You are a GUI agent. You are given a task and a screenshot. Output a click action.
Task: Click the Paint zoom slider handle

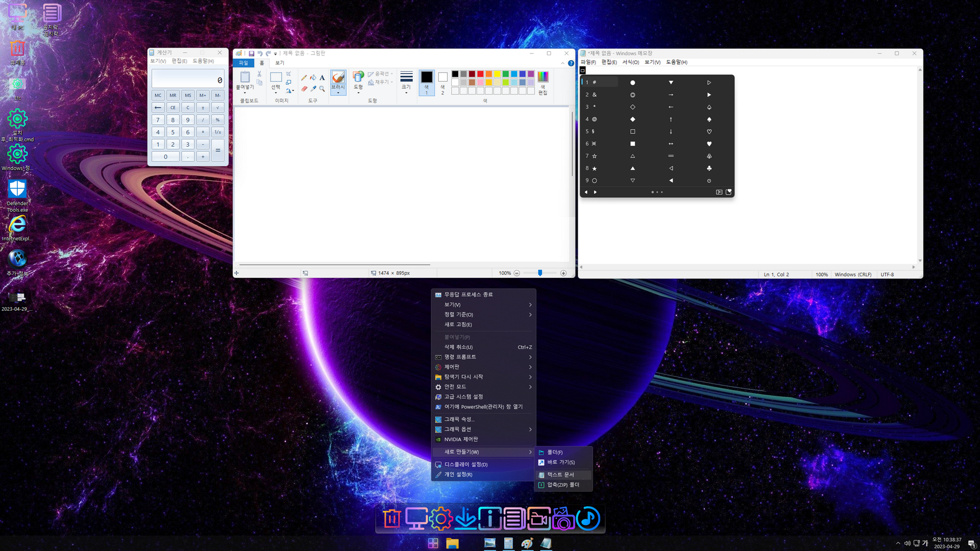[x=540, y=273]
